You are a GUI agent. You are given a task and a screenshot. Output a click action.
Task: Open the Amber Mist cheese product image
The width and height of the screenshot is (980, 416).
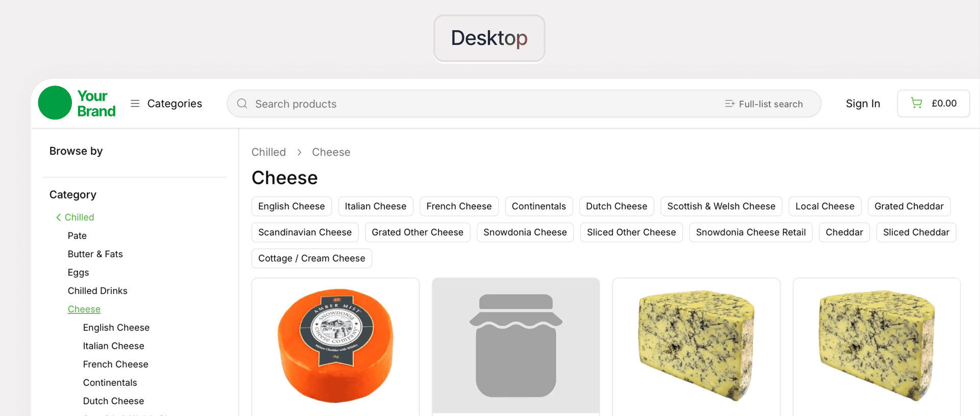[x=335, y=346]
